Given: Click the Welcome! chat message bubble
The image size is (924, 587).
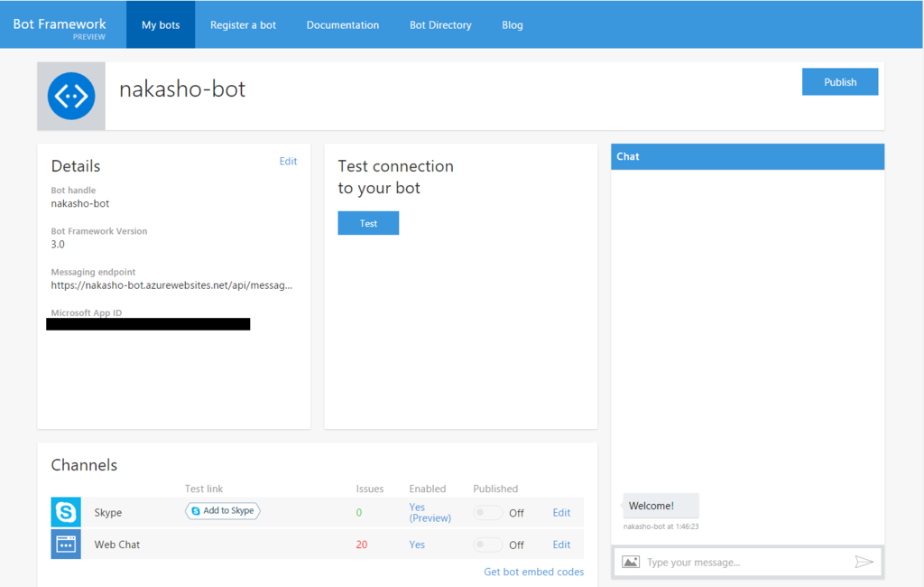Looking at the screenshot, I should pyautogui.click(x=661, y=506).
